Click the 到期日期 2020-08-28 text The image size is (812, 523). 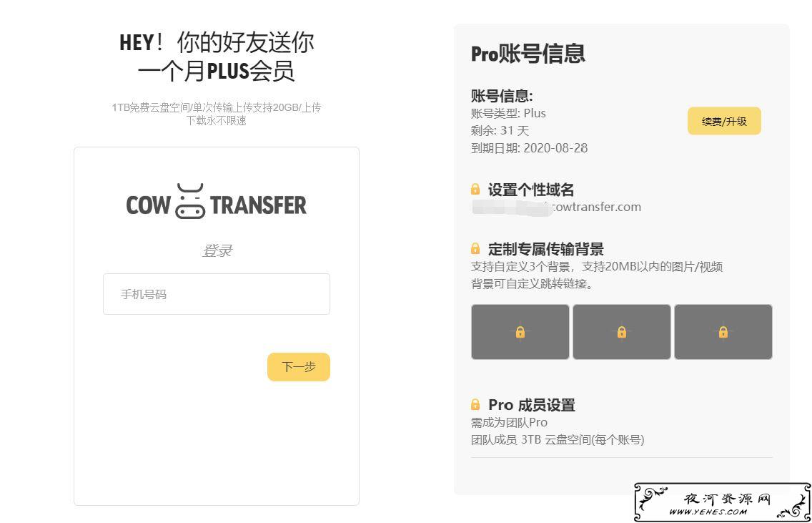529,148
